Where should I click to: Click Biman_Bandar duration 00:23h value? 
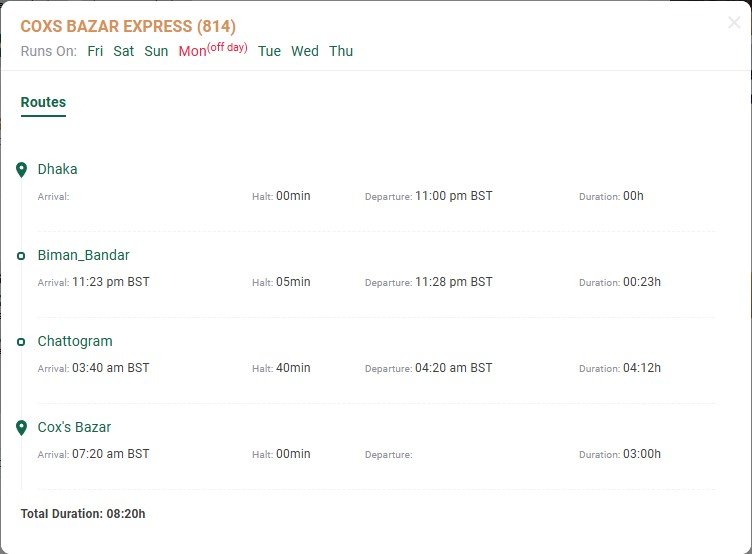coord(642,282)
